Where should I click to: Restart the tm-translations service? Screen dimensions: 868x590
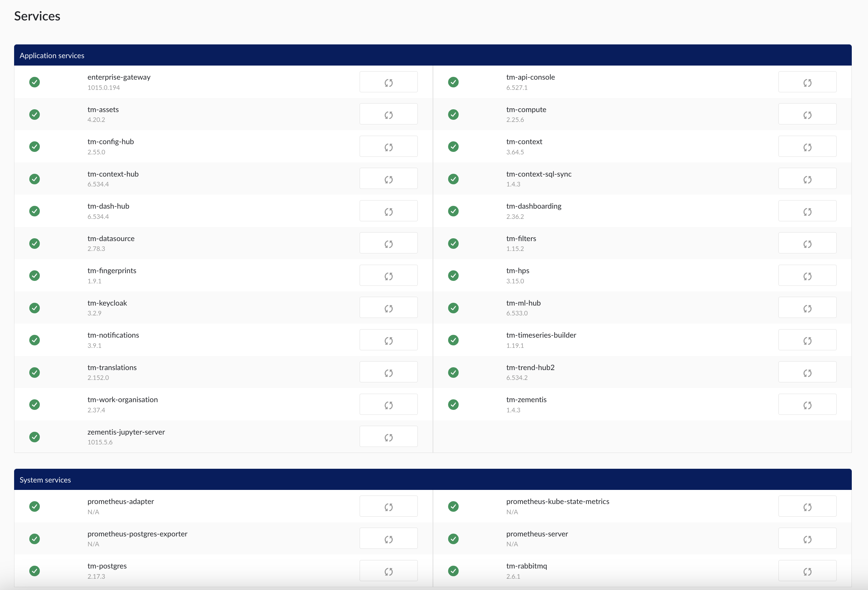coord(389,372)
